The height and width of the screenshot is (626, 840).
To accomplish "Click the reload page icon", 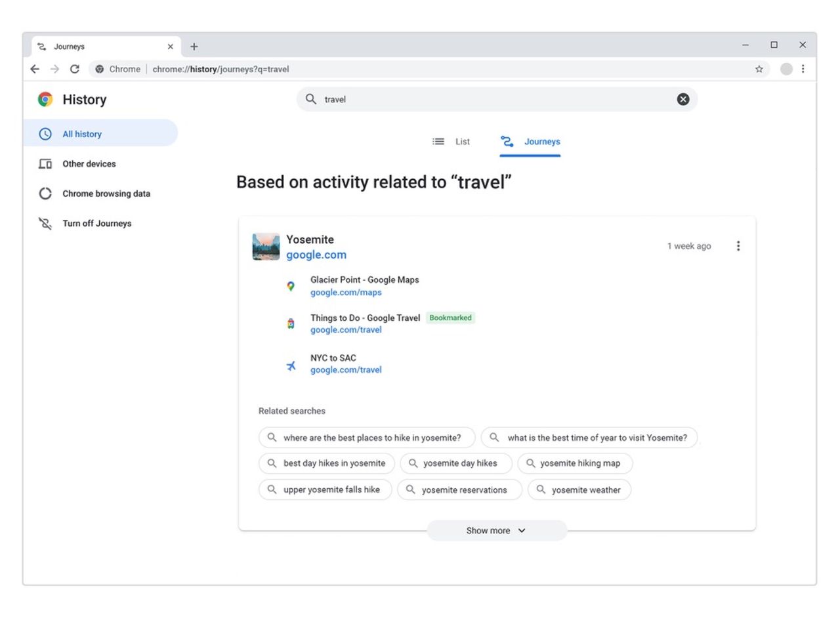I will (75, 69).
